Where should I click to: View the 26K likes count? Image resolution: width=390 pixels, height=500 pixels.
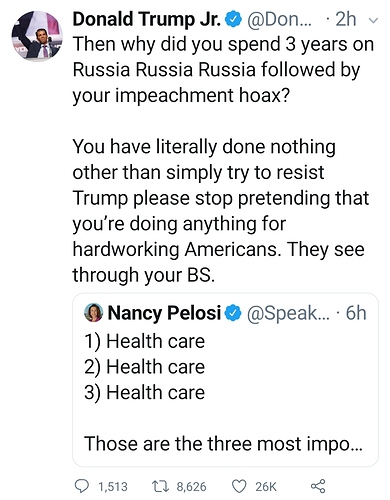[266, 487]
